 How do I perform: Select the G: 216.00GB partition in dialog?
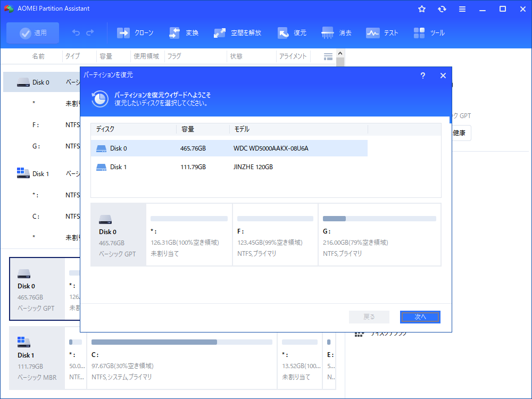click(379, 235)
